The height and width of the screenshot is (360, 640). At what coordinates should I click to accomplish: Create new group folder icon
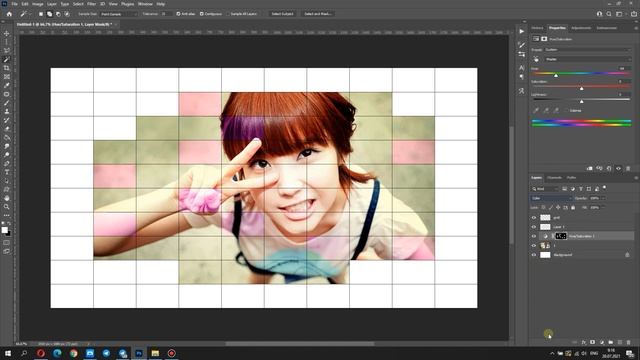pos(611,342)
